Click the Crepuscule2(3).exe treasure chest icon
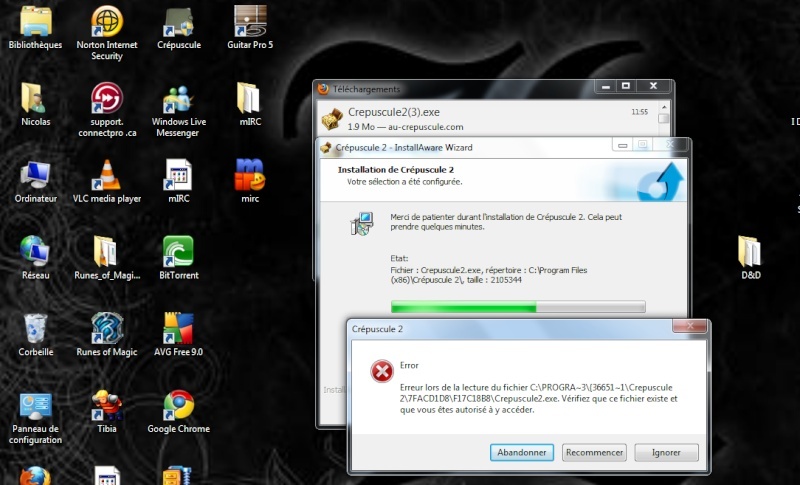800x485 pixels. (x=332, y=119)
